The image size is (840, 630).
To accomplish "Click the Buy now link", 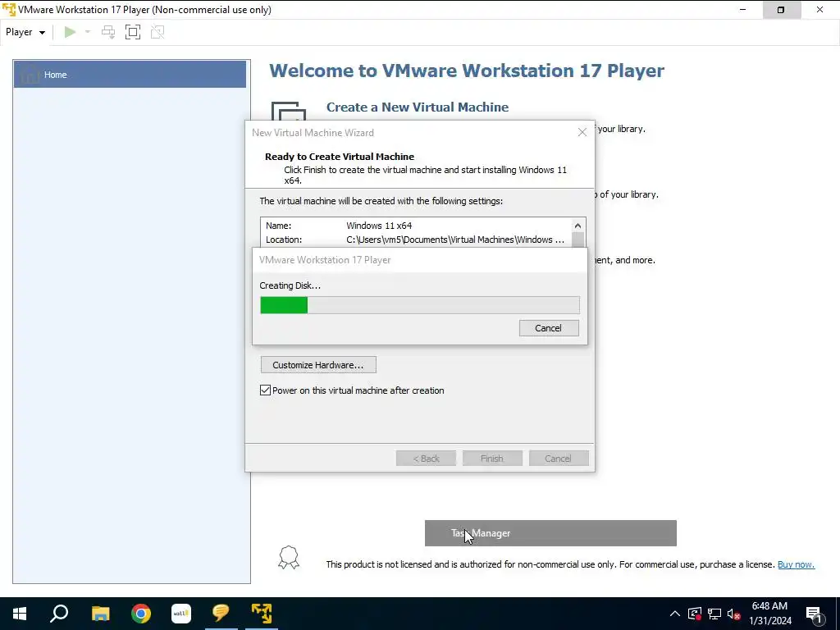I will pyautogui.click(x=796, y=564).
